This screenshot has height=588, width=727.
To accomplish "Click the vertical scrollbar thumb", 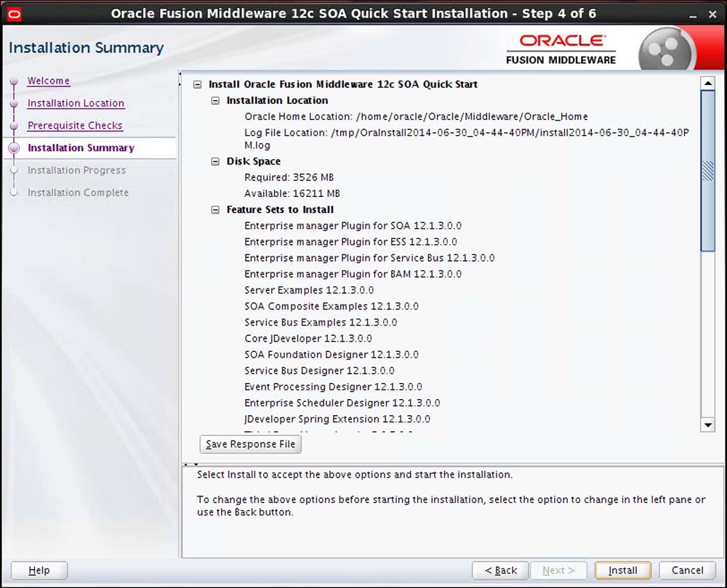I will [707, 171].
